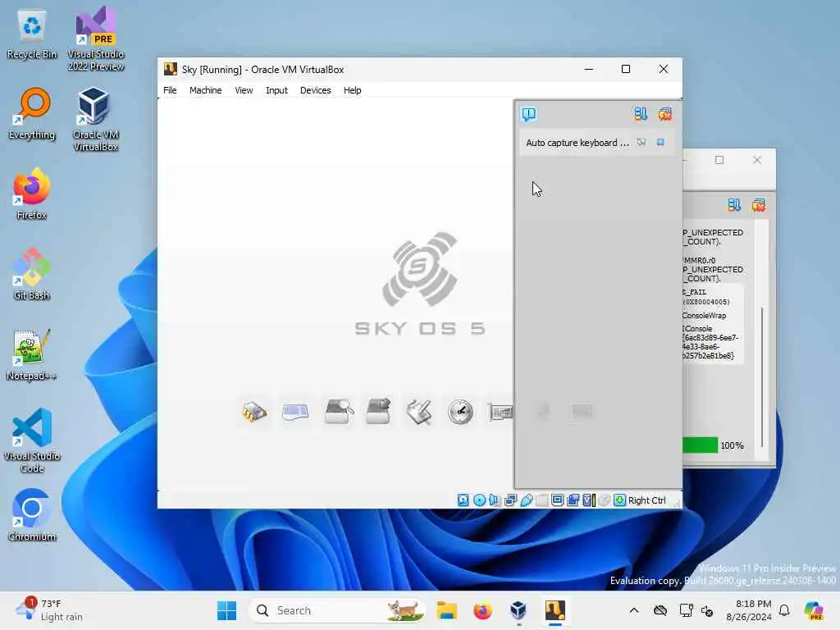The width and height of the screenshot is (840, 630).
Task: Toggle don't-show-again on Auto capture keyboard notification
Action: [641, 143]
